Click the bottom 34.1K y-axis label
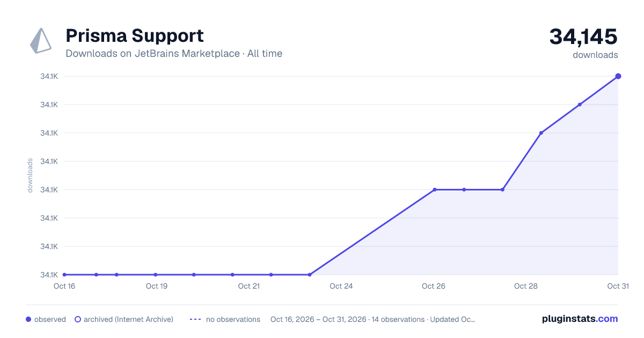Image resolution: width=644 pixels, height=338 pixels. point(49,275)
